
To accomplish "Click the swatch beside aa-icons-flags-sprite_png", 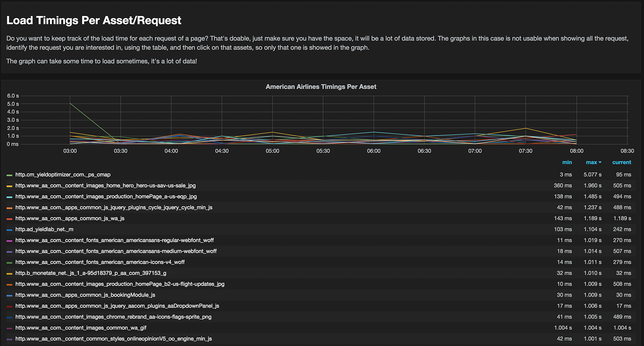I will [10, 317].
